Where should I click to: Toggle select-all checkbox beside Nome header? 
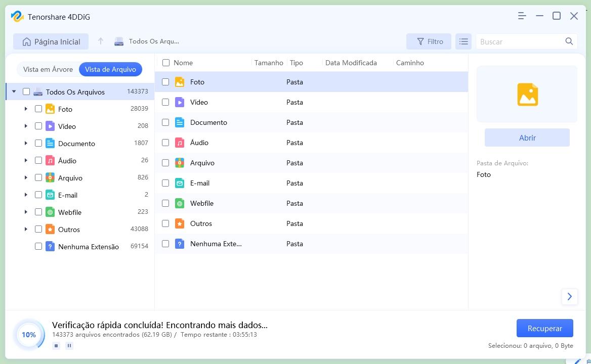[165, 63]
